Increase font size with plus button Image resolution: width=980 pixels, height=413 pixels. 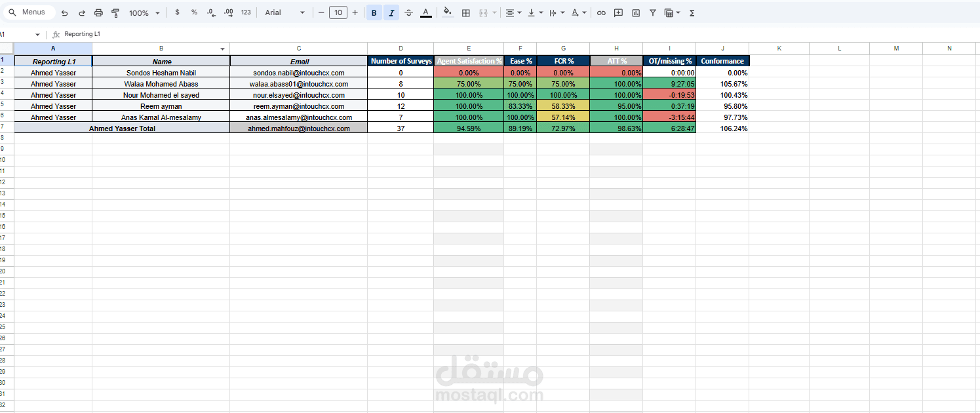coord(355,12)
